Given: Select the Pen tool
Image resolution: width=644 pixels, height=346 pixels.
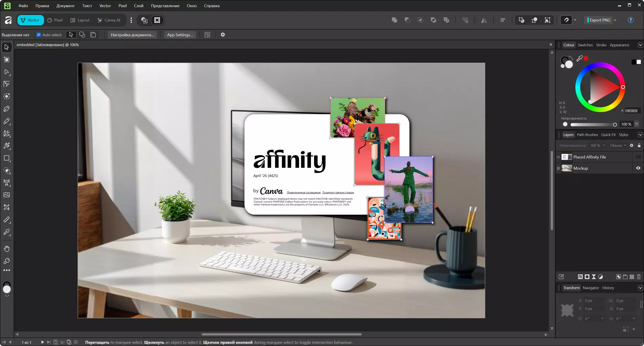Looking at the screenshot, I should tap(6, 109).
